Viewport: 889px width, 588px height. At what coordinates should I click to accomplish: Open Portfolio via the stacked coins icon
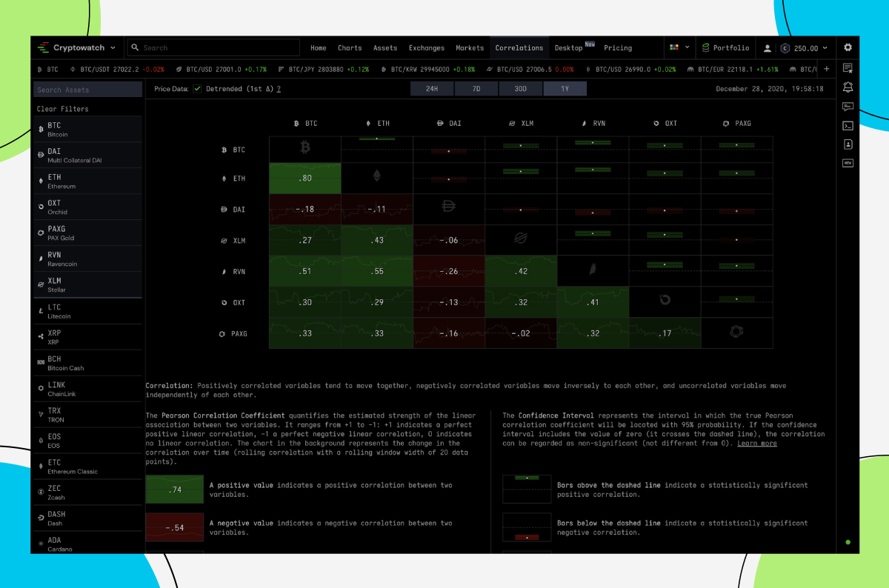(x=706, y=47)
